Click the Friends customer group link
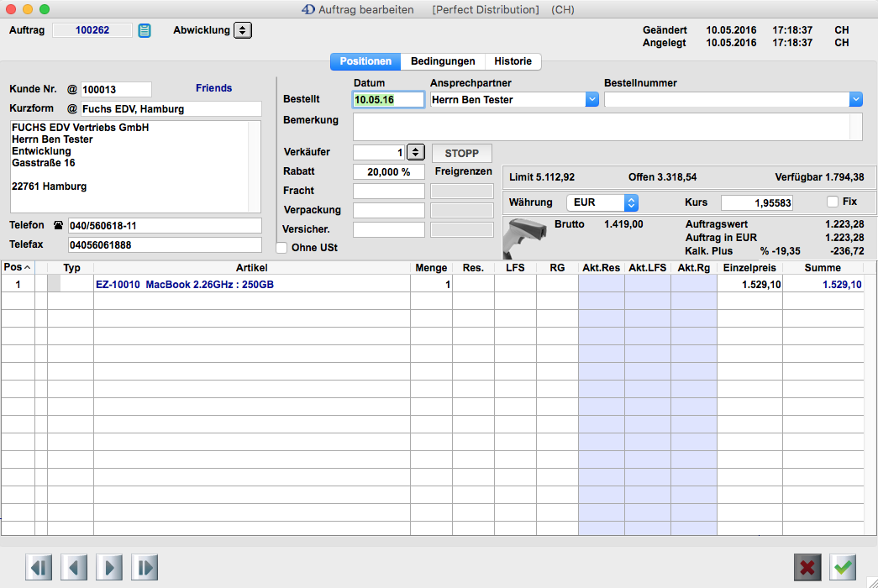Screen dimensions: 878x588 tap(213, 88)
